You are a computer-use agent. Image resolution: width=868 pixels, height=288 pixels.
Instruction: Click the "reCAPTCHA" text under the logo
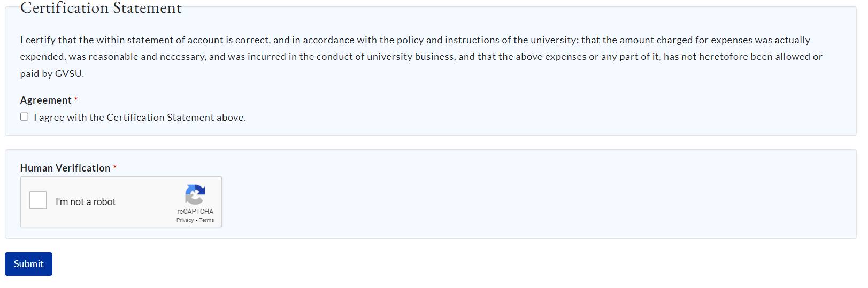(195, 212)
